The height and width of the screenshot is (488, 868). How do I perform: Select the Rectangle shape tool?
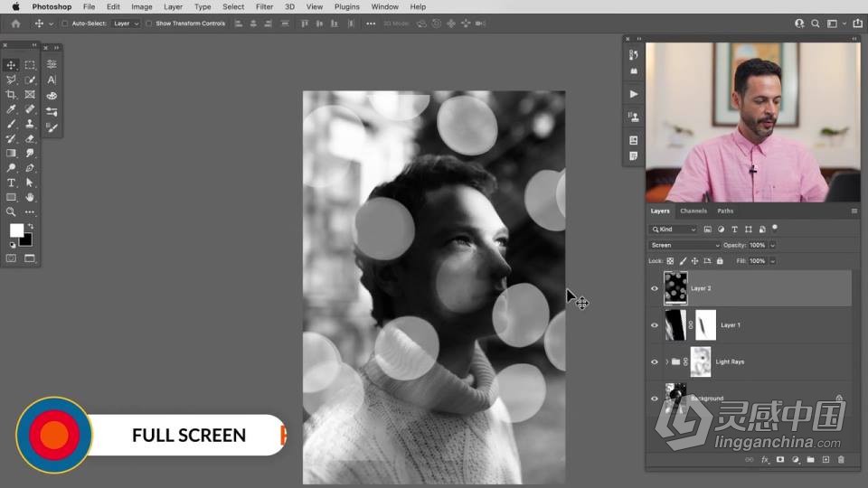11,197
